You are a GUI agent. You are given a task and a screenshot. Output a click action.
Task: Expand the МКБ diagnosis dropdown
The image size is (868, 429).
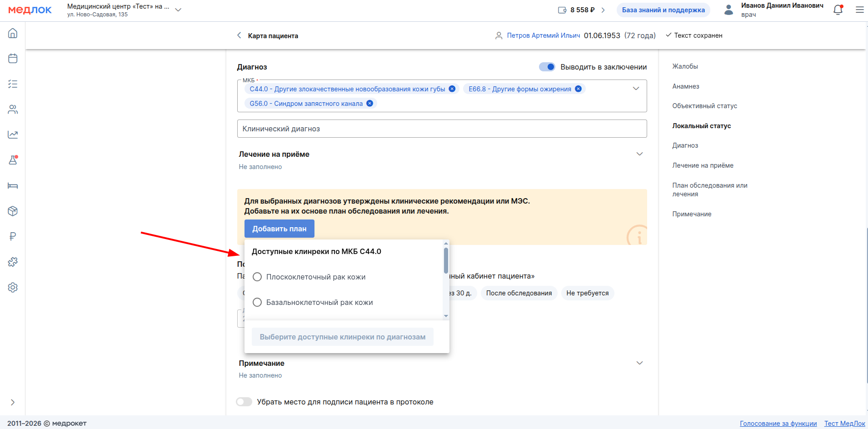point(636,89)
